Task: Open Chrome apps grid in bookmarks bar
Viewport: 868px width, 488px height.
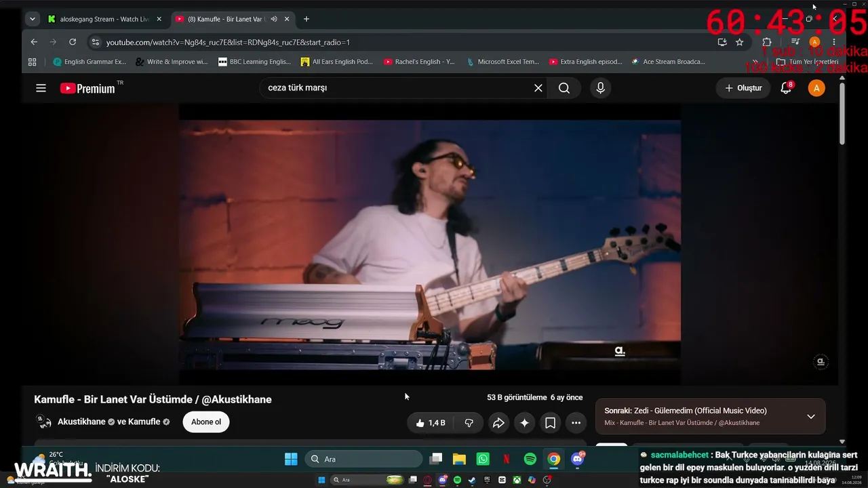Action: point(32,62)
